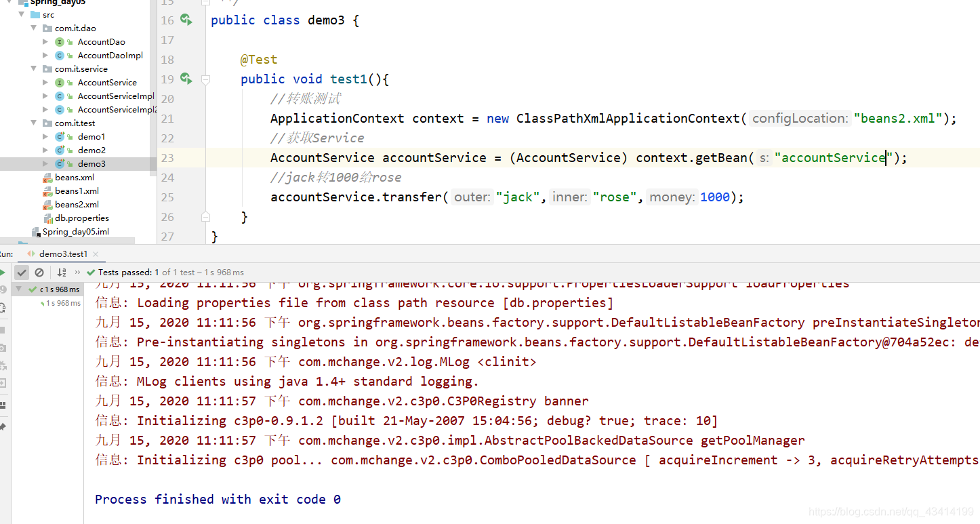980x524 pixels.
Task: Click the demo2 test class icon
Action: 60,150
